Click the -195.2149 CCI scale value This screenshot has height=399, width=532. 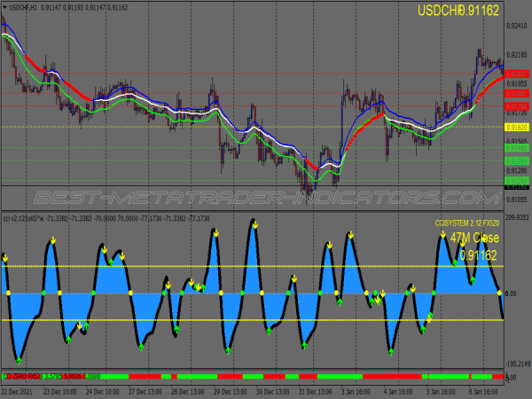pos(518,364)
